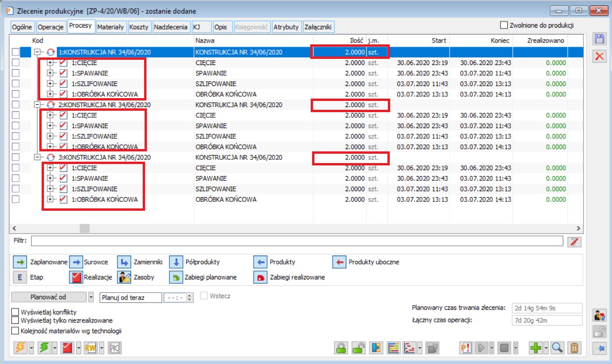Screen dimensions: 612x364
Task: Toggle the Zabiegi realizowane icon
Action: (x=260, y=277)
